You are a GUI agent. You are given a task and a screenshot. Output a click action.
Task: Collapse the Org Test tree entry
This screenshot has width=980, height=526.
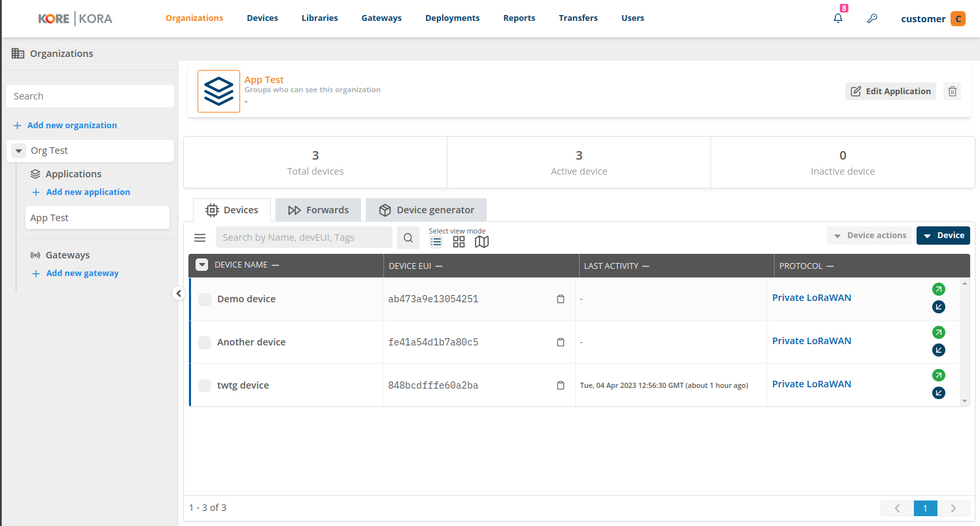point(18,150)
